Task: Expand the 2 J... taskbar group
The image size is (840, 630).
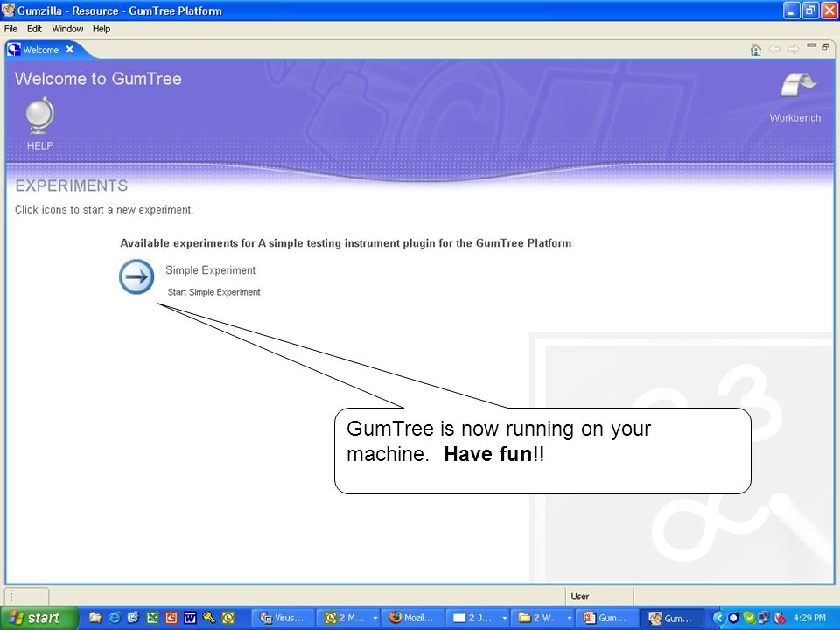Action: pyautogui.click(x=504, y=619)
